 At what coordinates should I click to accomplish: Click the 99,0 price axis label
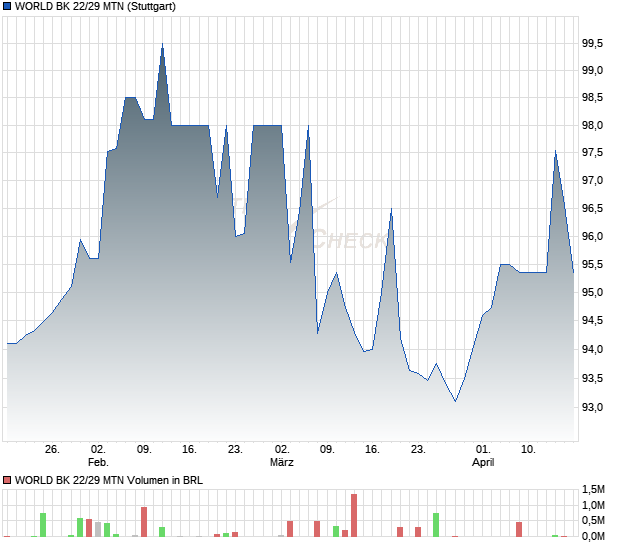[x=592, y=70]
